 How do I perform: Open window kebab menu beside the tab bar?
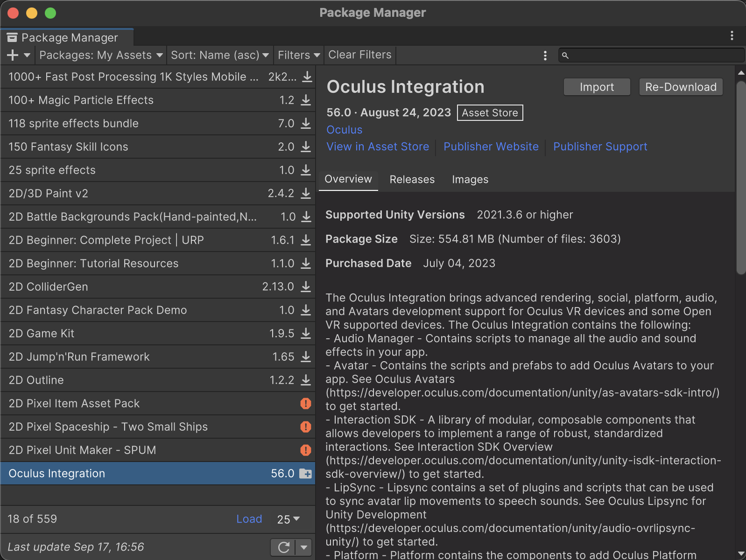pyautogui.click(x=732, y=35)
